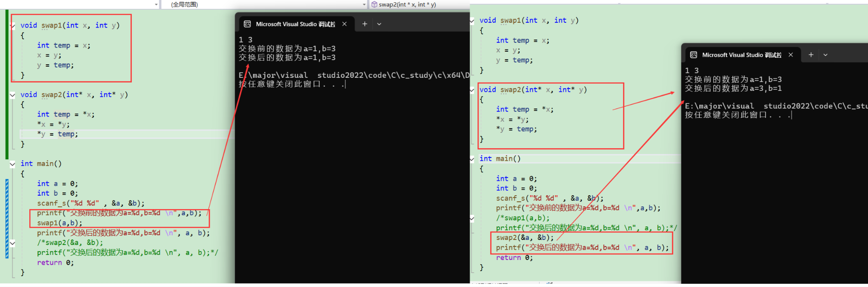Click the scanf_s line in the left editor
868x287 pixels.
click(91, 203)
